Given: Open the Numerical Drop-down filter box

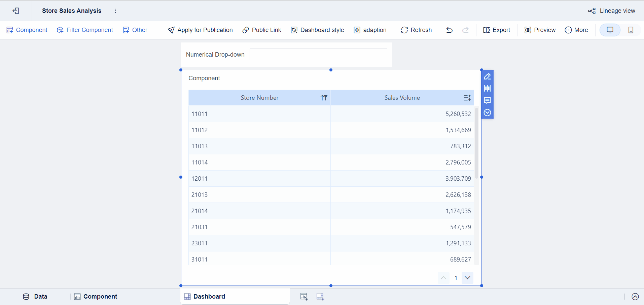Looking at the screenshot, I should click(x=318, y=54).
